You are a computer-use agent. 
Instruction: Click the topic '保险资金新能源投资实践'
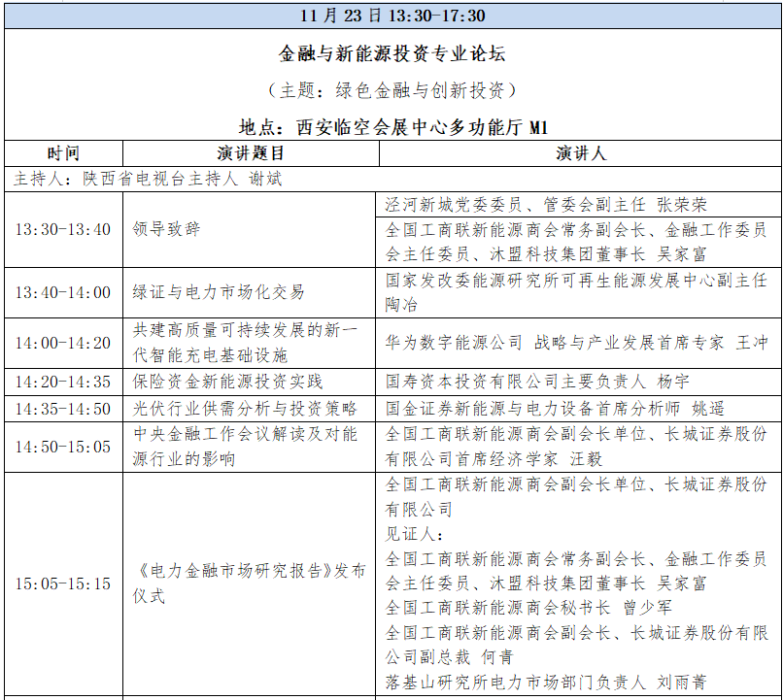249,383
